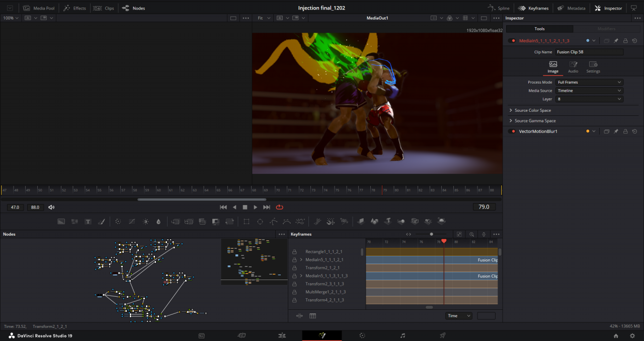Viewport: 644px width, 341px height.
Task: Adjust the Keyframes horizontal zoom slider
Action: point(431,234)
